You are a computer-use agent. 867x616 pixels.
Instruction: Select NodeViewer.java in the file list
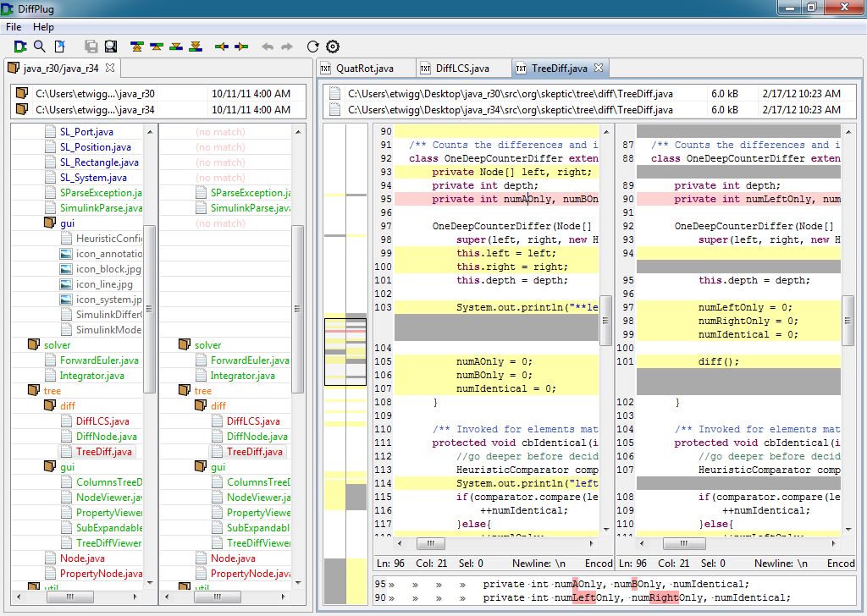click(x=111, y=497)
